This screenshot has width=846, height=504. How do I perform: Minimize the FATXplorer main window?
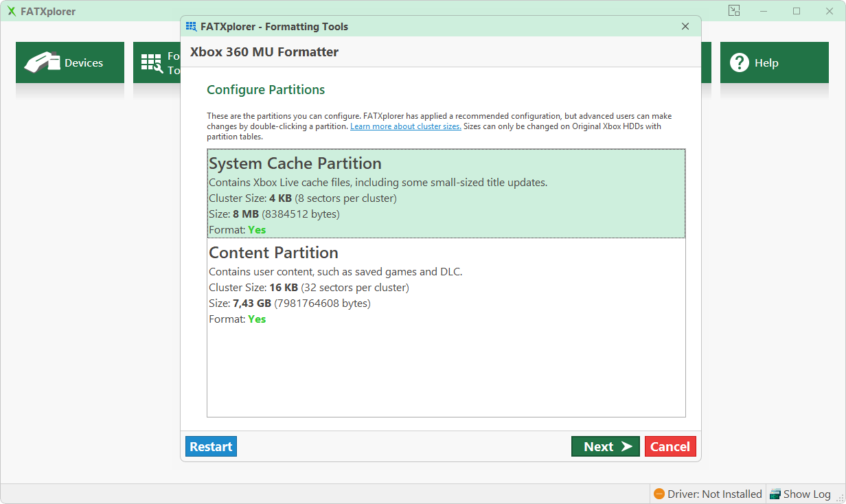(x=764, y=11)
